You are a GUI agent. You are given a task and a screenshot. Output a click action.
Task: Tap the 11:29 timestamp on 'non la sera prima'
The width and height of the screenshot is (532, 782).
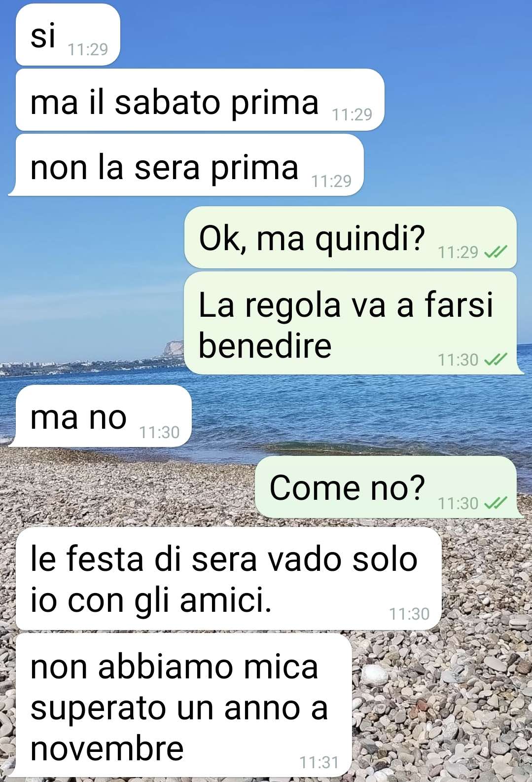click(x=331, y=181)
